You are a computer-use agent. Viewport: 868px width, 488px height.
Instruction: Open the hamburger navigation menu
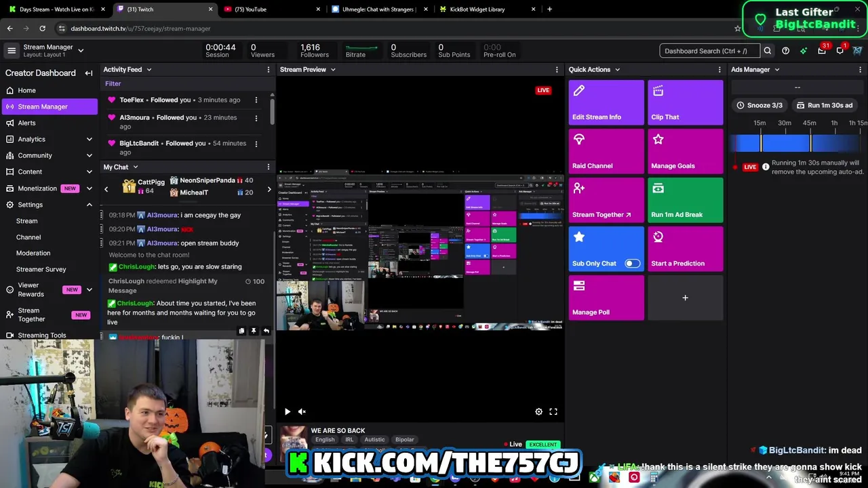click(x=12, y=50)
